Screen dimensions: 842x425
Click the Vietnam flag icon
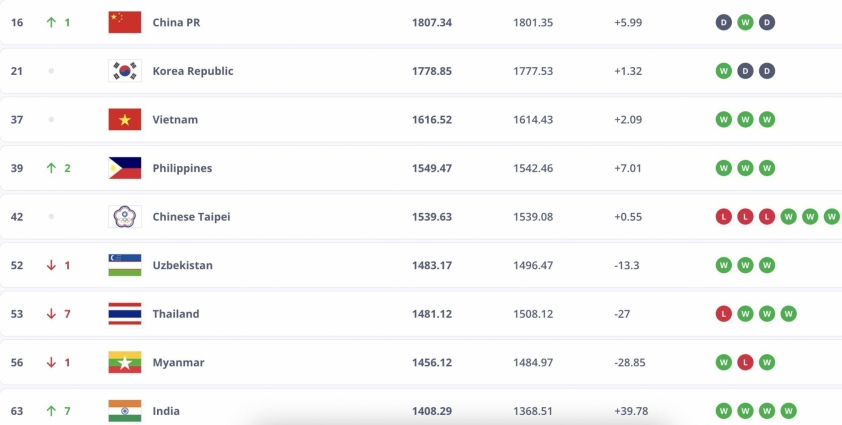[x=125, y=119]
